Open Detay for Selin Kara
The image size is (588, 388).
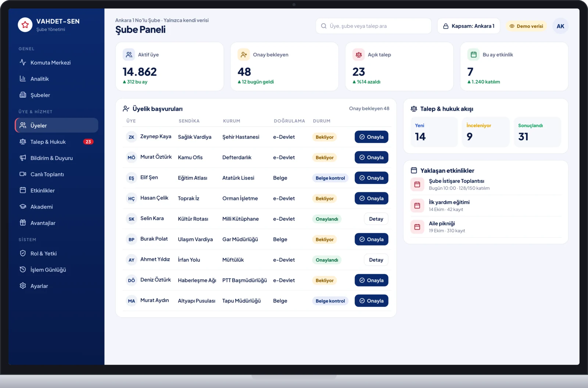tap(376, 219)
